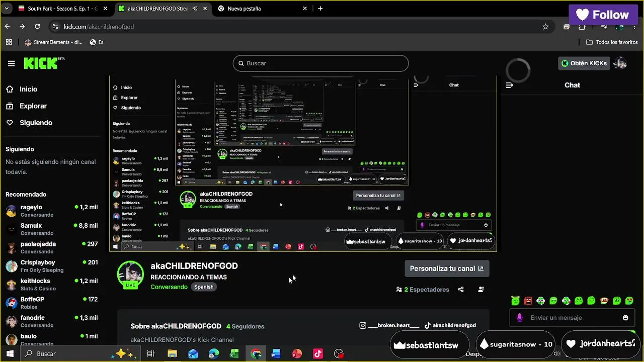Click the 4 Seguidores text
644x362 pixels.
[x=245, y=326]
